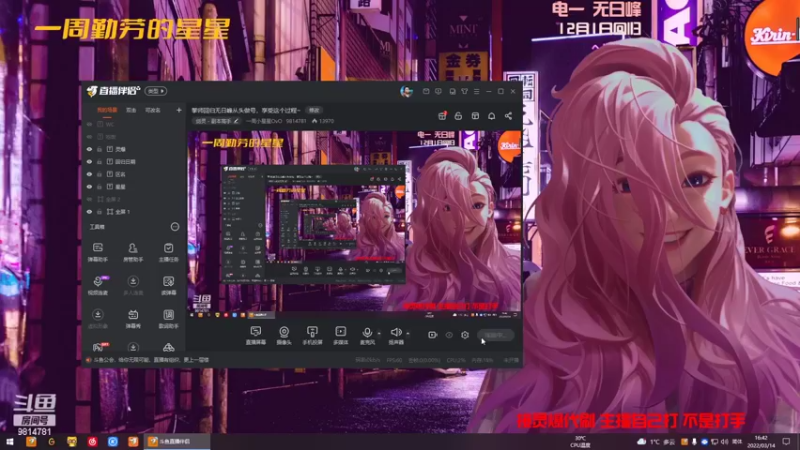Viewport: 800px width, 450px height.
Task: Show the hidden WC layer via eye icon
Action: tap(89, 124)
